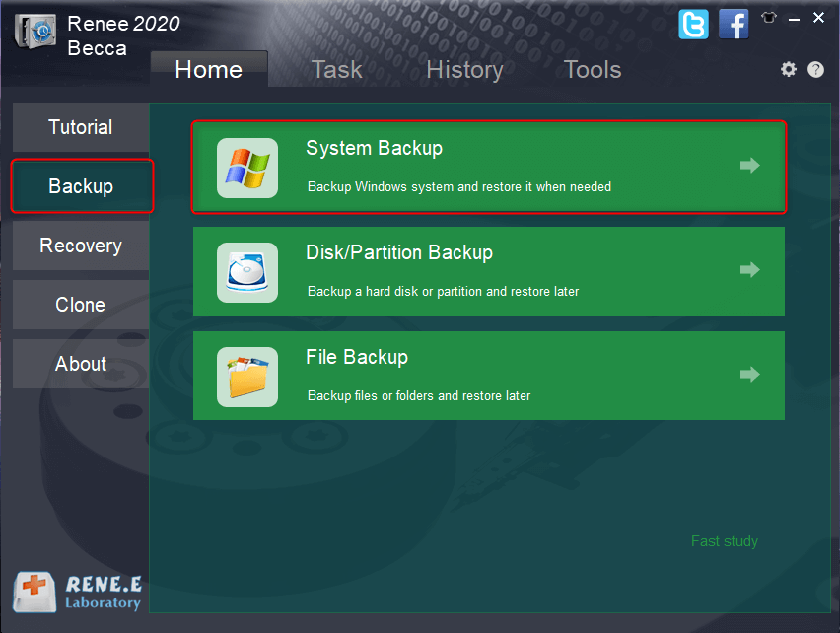The width and height of the screenshot is (840, 633).
Task: Switch to the Task tab
Action: coord(337,70)
